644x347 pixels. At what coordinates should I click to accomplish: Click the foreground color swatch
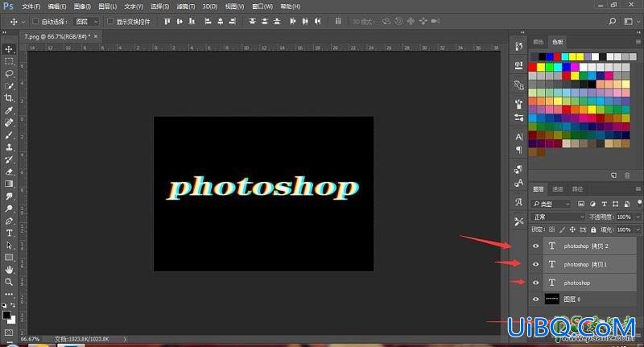click(6, 315)
